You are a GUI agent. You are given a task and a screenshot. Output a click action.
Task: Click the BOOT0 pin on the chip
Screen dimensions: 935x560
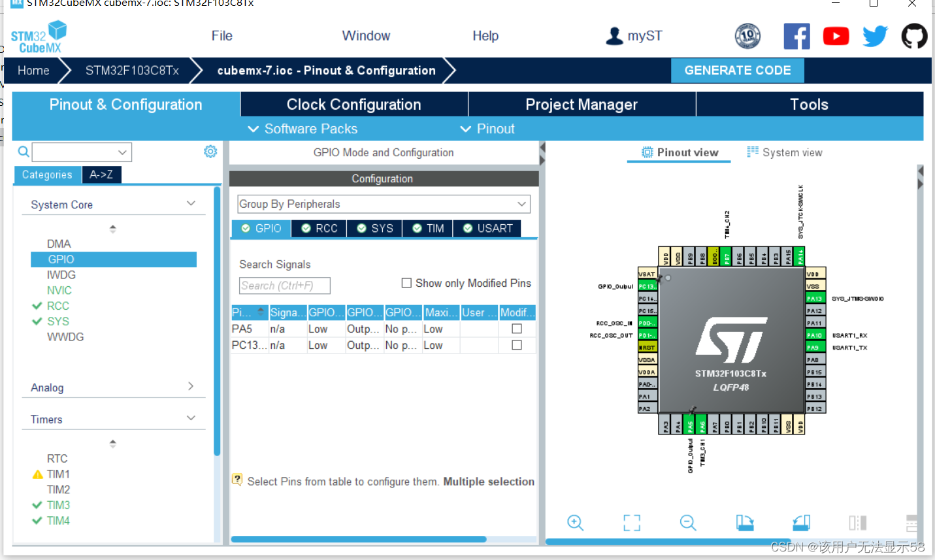click(714, 256)
